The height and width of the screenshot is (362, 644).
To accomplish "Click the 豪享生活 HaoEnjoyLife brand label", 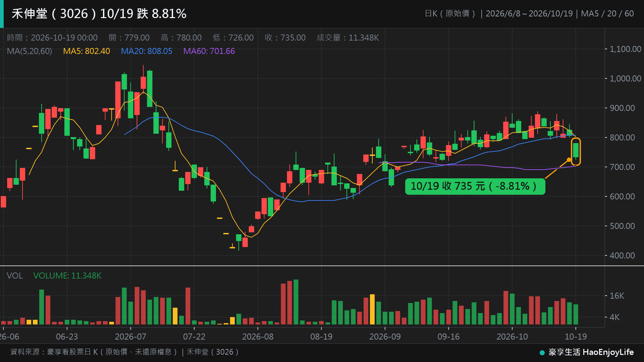I will (x=587, y=352).
